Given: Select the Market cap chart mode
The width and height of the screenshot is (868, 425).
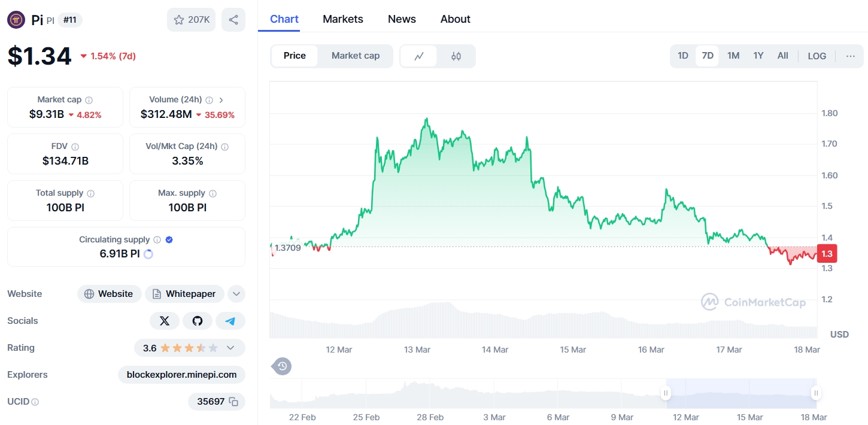Looking at the screenshot, I should [x=356, y=56].
